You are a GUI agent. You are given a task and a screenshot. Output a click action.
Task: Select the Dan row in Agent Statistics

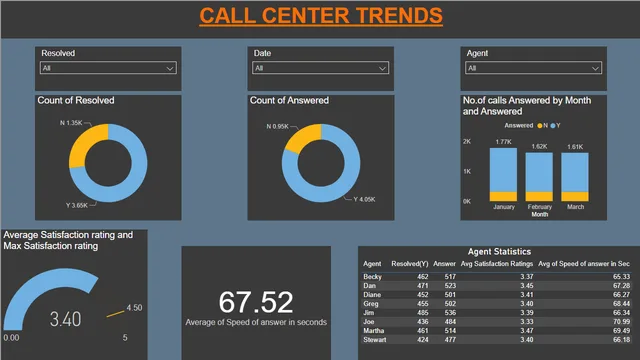point(496,286)
